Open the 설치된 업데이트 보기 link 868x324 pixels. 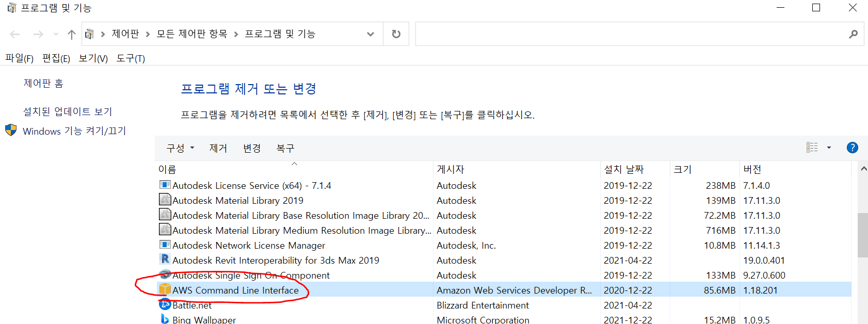coord(68,111)
